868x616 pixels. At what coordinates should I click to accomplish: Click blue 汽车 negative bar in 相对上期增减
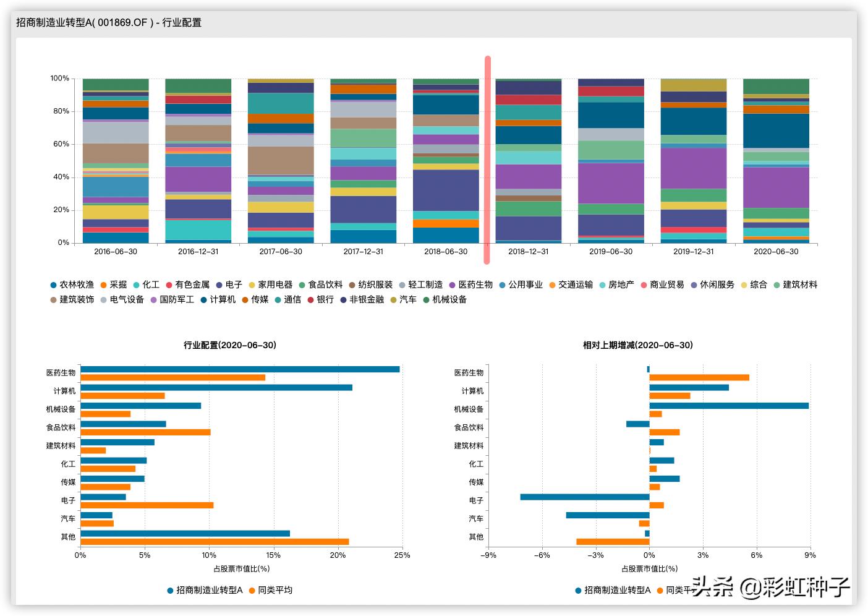point(608,515)
